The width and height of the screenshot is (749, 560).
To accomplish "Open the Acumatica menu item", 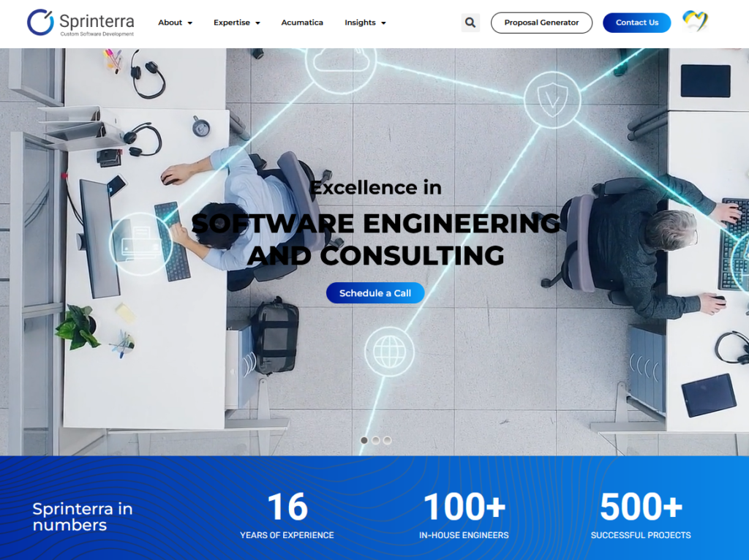I will click(x=302, y=23).
